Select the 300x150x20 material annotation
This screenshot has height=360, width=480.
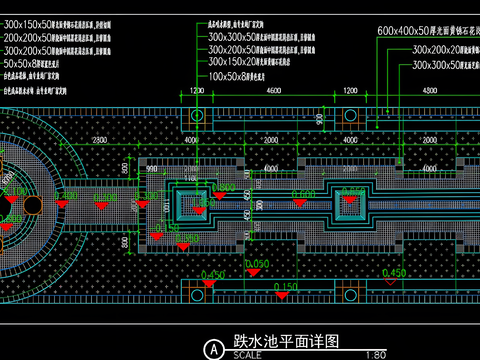[249, 62]
